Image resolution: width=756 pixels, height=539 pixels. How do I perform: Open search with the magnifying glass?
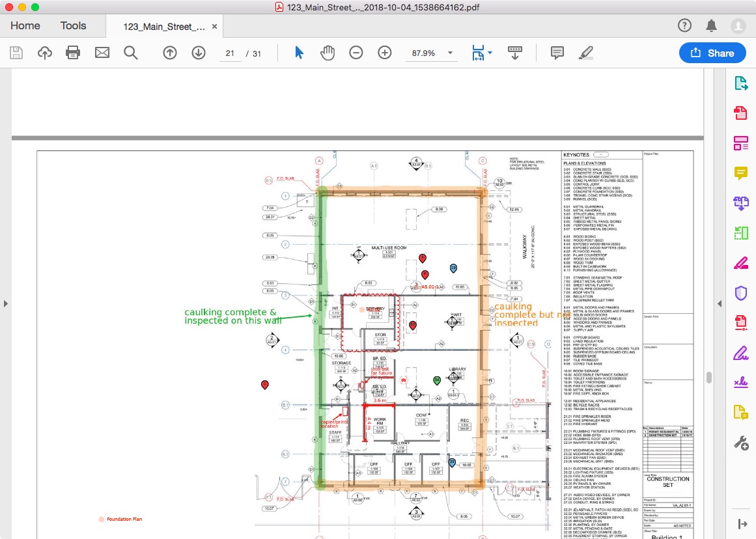[130, 53]
